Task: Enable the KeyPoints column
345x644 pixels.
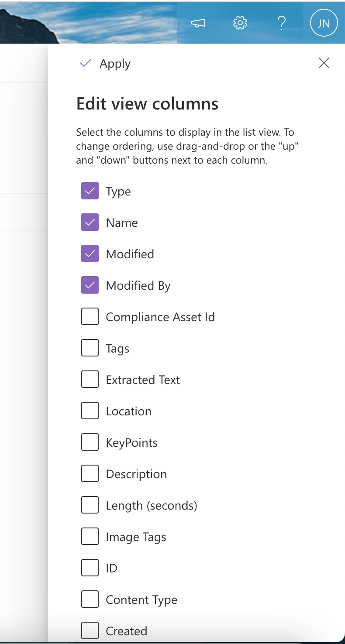Action: click(90, 442)
